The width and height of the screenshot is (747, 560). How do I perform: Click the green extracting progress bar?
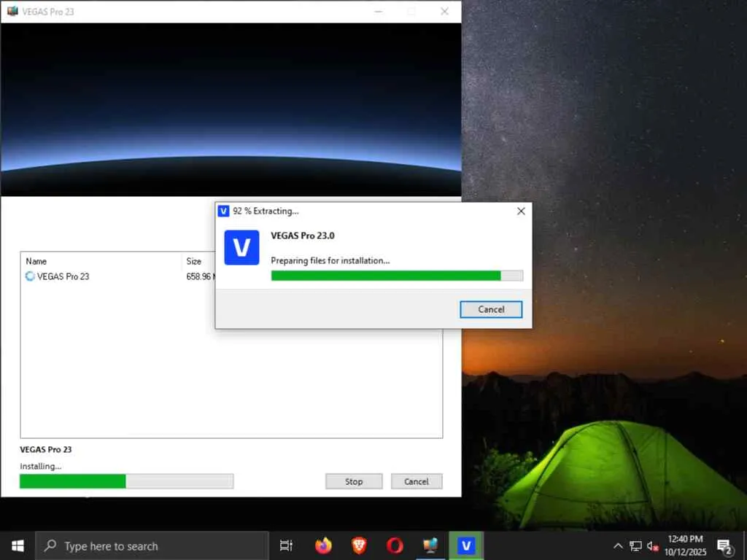pyautogui.click(x=397, y=276)
